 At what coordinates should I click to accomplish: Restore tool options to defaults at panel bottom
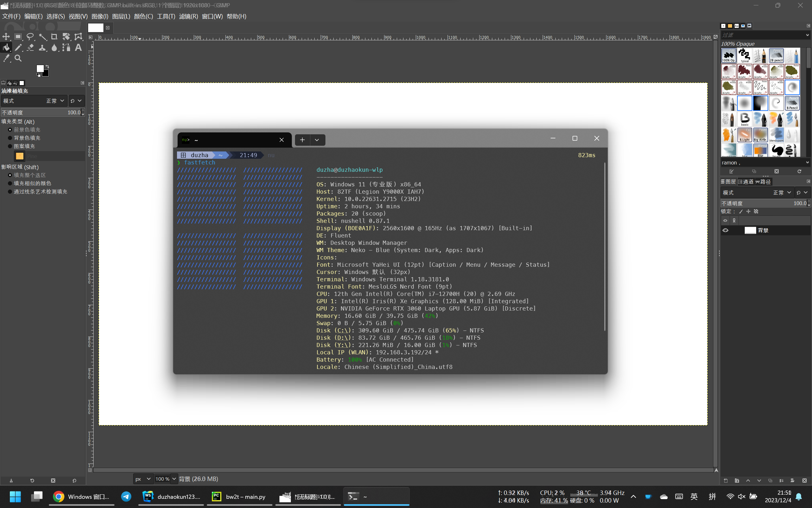pos(74,480)
